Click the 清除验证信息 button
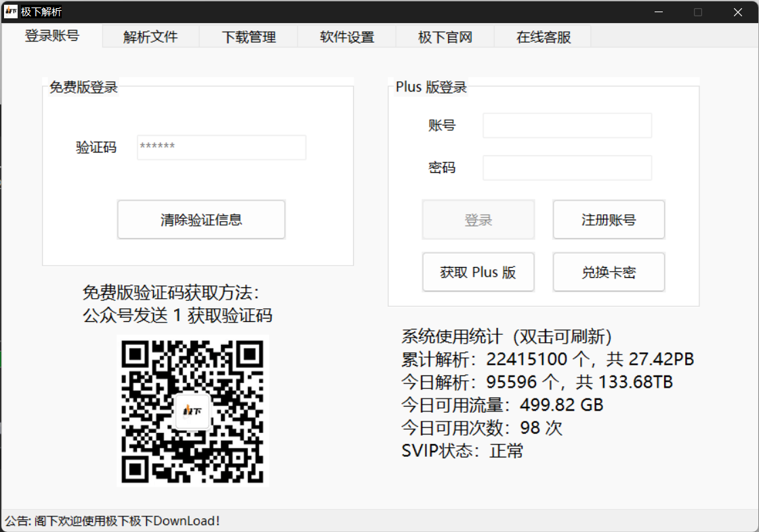The width and height of the screenshot is (759, 532). click(201, 220)
